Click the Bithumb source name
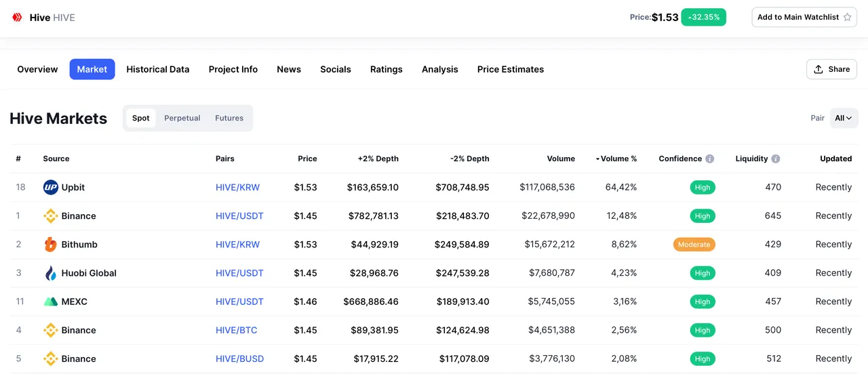The image size is (868, 374). [x=79, y=245]
